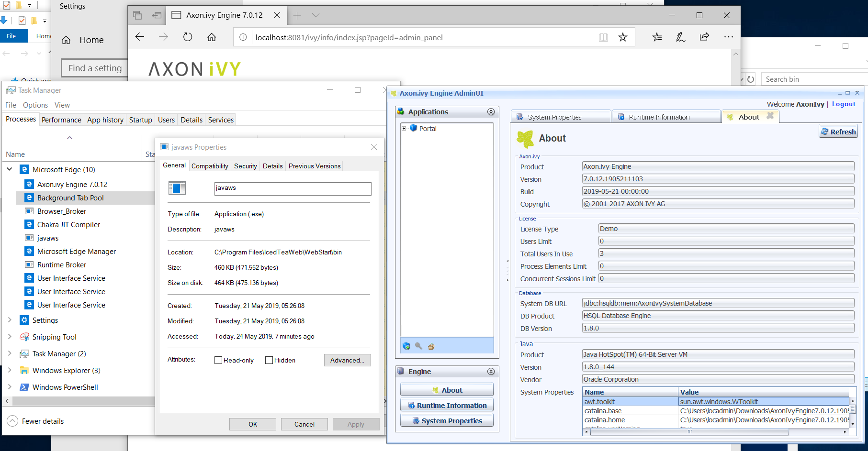Open Edge favorites hub icon
This screenshot has width=868, height=451.
[x=657, y=37]
